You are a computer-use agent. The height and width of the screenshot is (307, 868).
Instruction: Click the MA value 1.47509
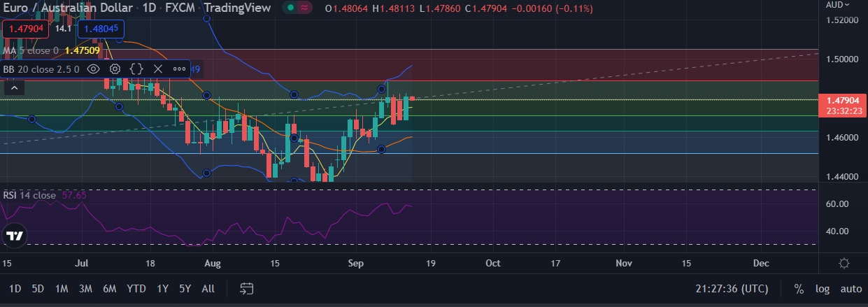(82, 50)
